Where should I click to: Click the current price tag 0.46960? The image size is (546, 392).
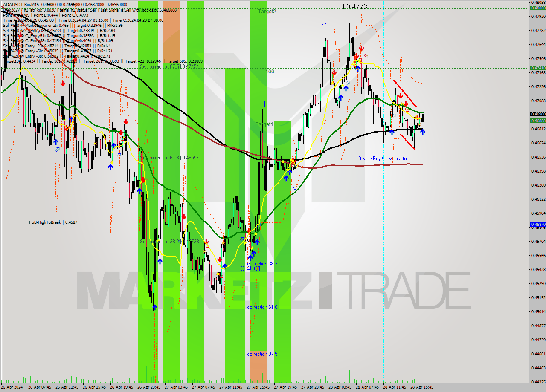coord(537,114)
